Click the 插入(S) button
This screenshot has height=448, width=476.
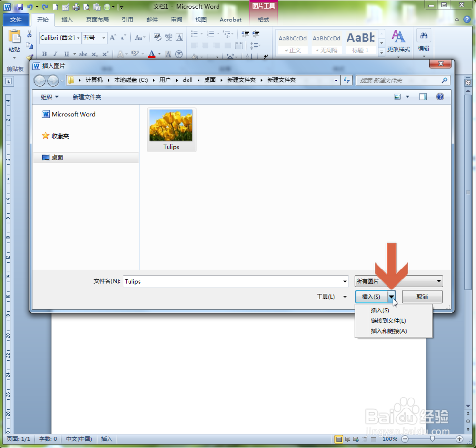(x=371, y=297)
